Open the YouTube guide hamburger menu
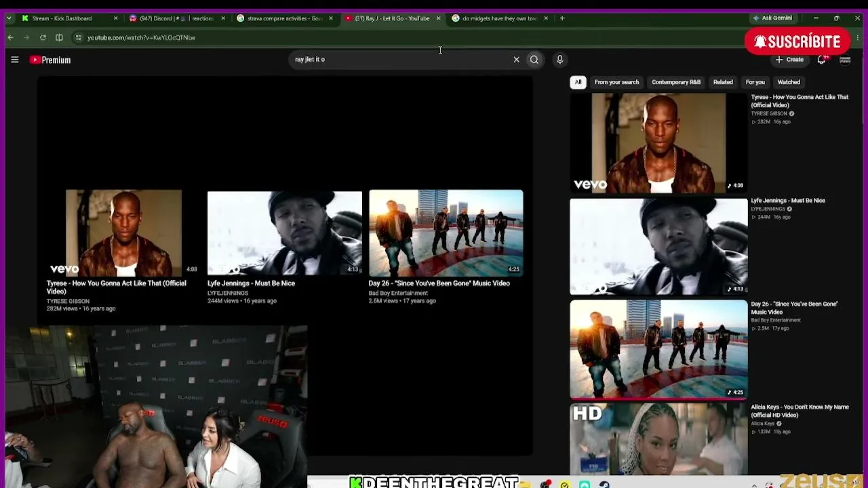This screenshot has height=488, width=868. point(14,60)
